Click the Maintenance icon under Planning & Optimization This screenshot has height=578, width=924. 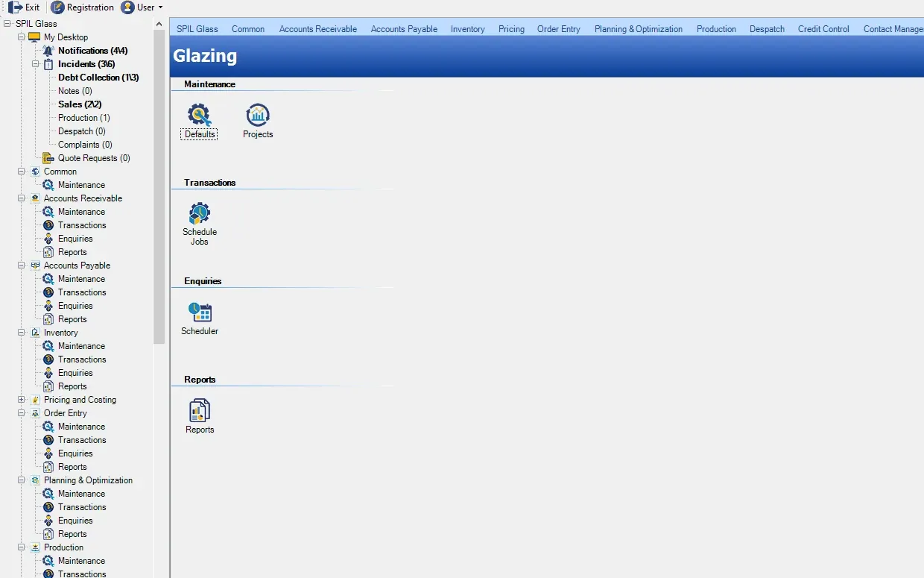[x=48, y=494]
